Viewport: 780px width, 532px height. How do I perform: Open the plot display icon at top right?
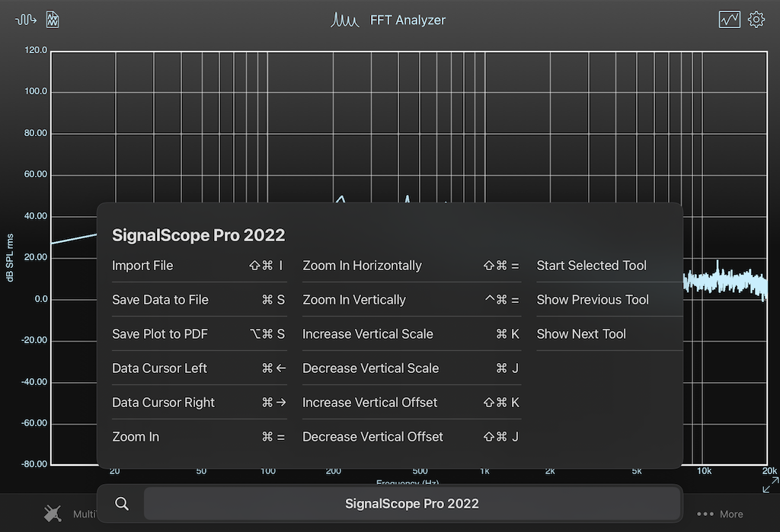pos(729,19)
